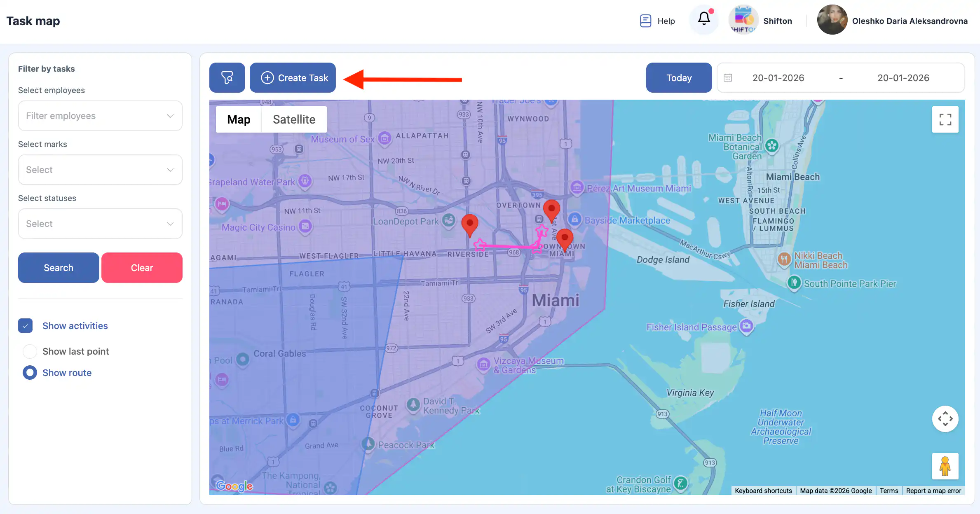Image resolution: width=980 pixels, height=514 pixels.
Task: Select the Show route radio button
Action: point(30,373)
